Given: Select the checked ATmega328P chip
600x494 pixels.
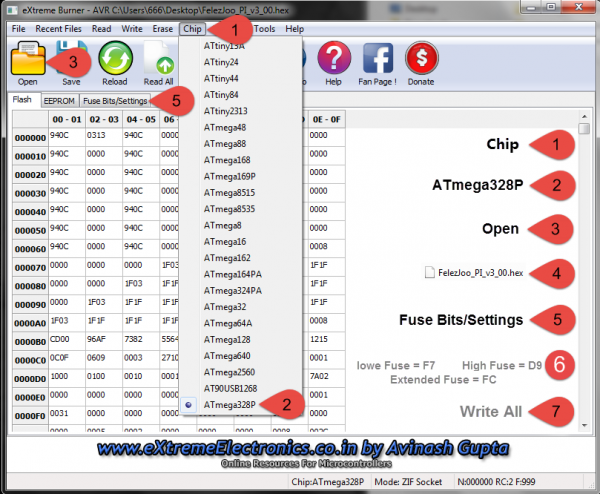Looking at the screenshot, I should [x=241, y=405].
